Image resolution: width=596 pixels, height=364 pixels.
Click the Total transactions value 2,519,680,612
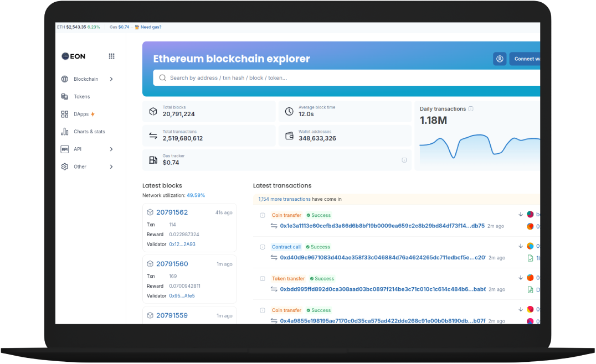click(183, 138)
